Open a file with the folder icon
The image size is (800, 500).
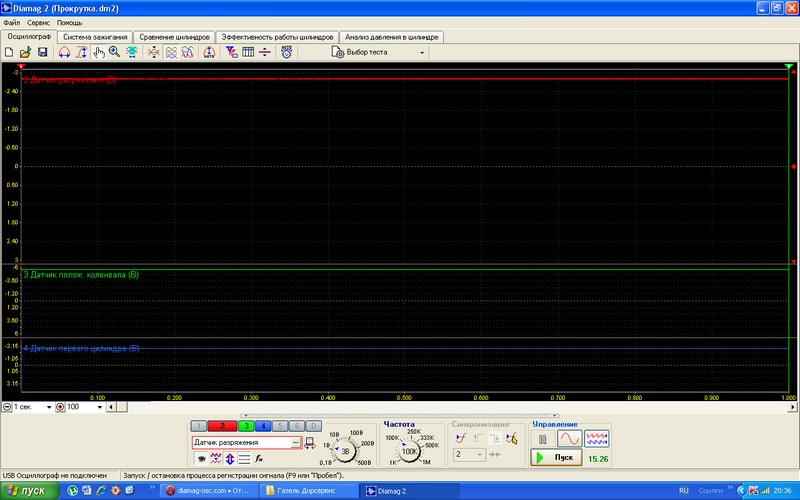pyautogui.click(x=26, y=52)
